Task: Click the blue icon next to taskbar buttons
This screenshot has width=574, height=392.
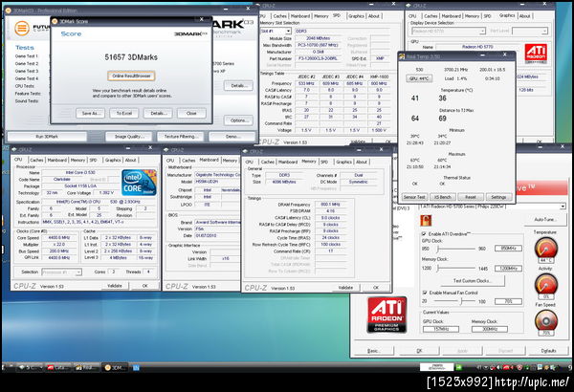Action: (x=136, y=367)
